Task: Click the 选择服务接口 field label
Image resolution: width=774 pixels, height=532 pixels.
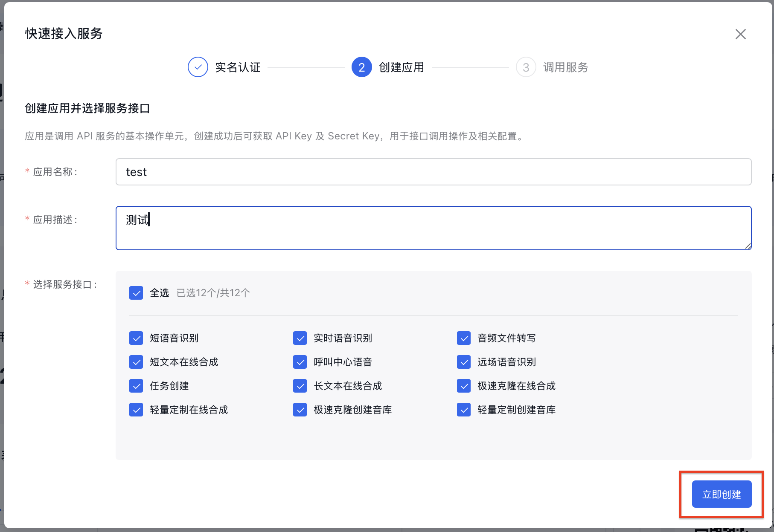Action: pyautogui.click(x=65, y=284)
